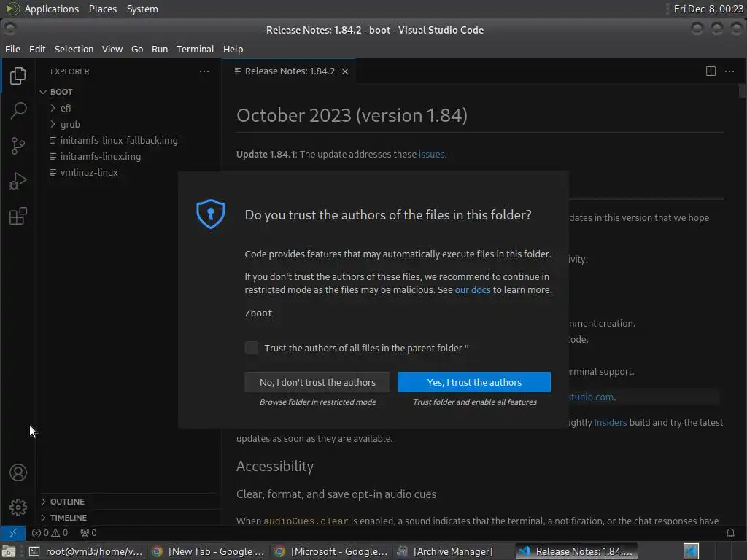The image size is (747, 560).
Task: Open the issues link in release notes
Action: 432,154
